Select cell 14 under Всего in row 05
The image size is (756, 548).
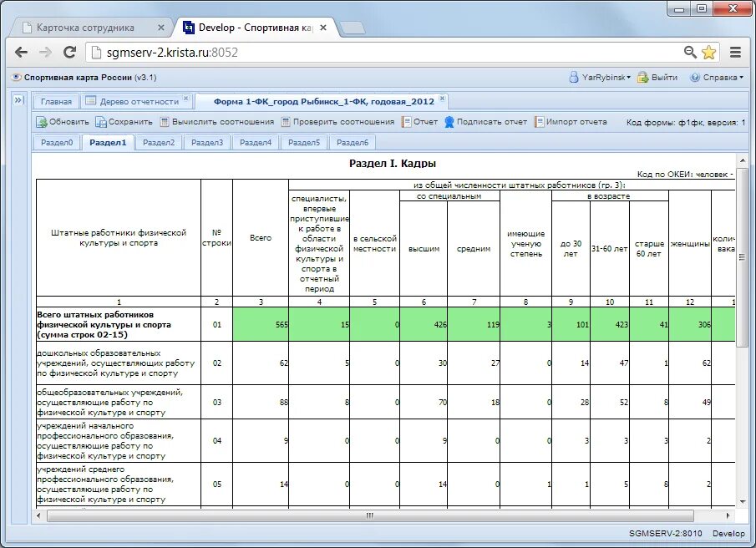click(x=261, y=484)
